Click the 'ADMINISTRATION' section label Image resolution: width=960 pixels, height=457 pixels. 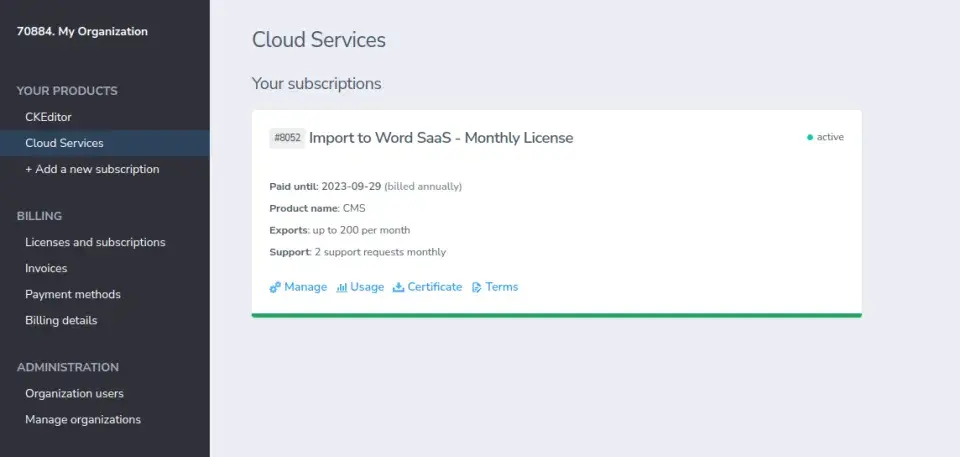coord(68,368)
